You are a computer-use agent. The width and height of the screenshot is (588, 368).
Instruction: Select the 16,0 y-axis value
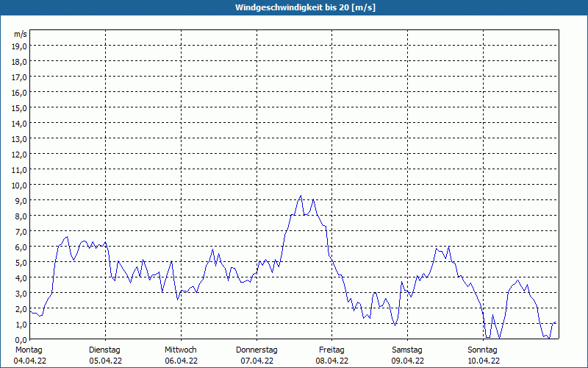pyautogui.click(x=19, y=93)
